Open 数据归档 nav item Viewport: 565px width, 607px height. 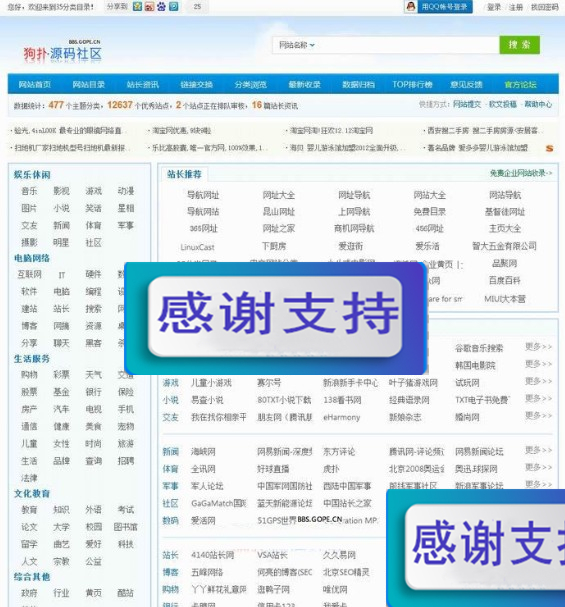(x=358, y=84)
